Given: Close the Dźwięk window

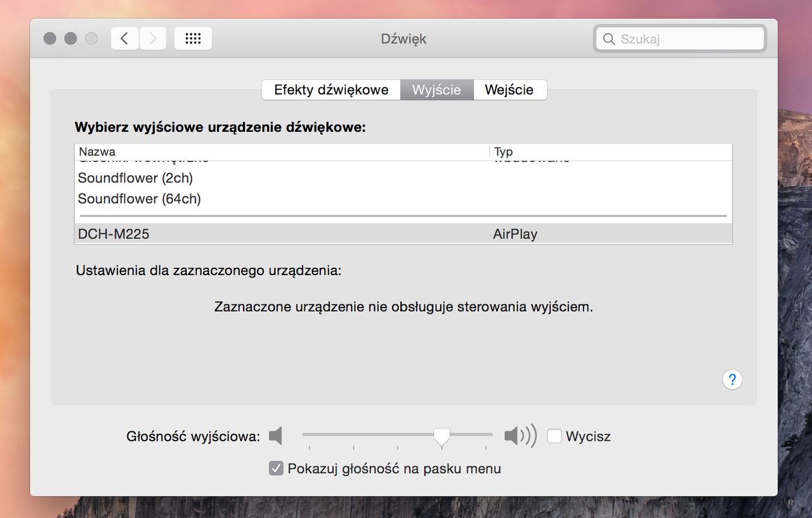Looking at the screenshot, I should tap(50, 39).
